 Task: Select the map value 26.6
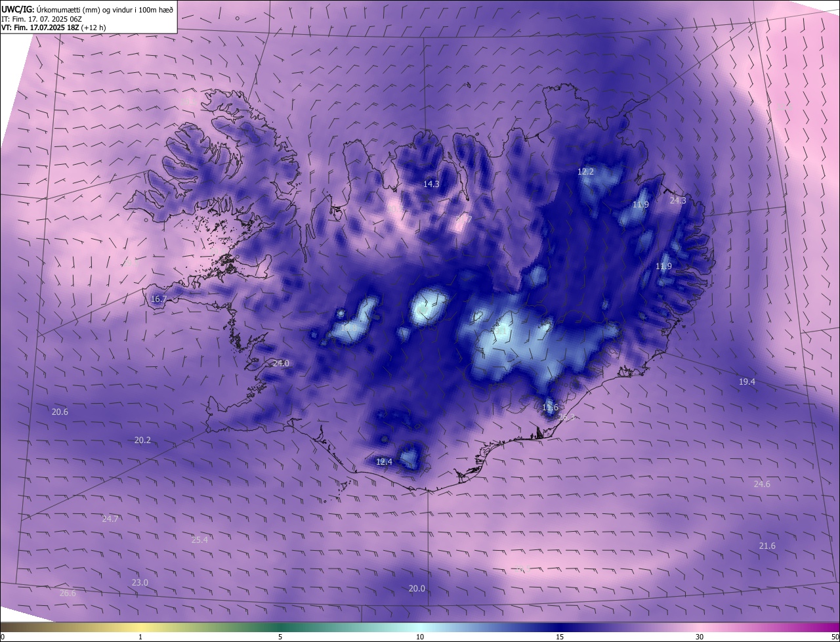[68, 593]
